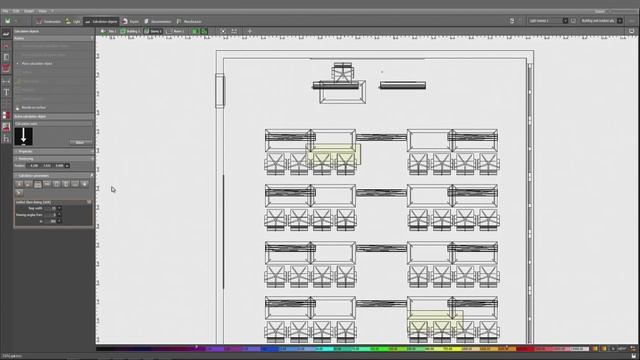The height and width of the screenshot is (360, 640).
Task: Adjust the Step width stepper
Action: [59, 208]
